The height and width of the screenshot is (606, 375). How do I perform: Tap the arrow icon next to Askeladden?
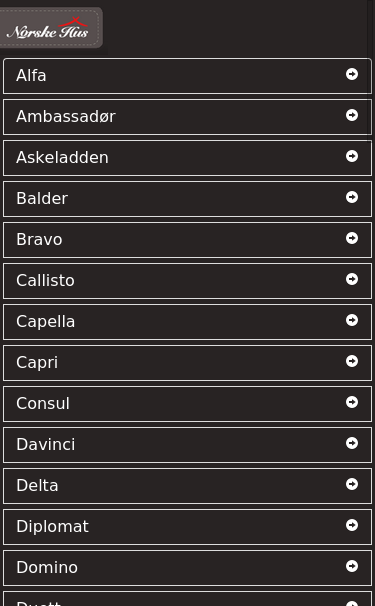coord(352,156)
